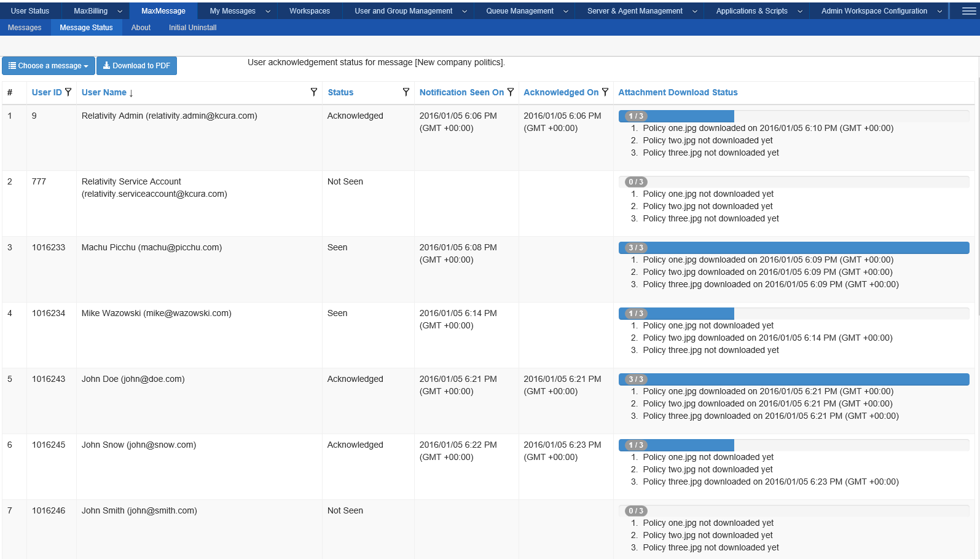Expand MaxBilling menu arrow

pyautogui.click(x=120, y=11)
